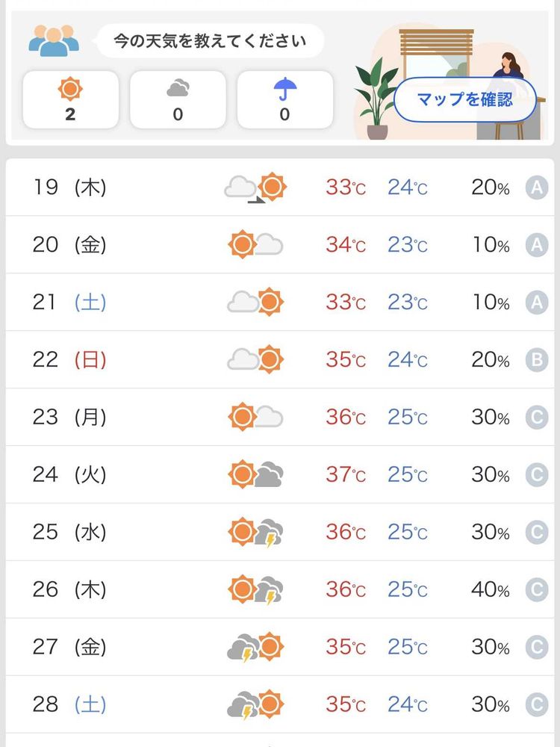Click the people icon beside the weather question
The width and height of the screenshot is (560, 747).
tap(54, 40)
